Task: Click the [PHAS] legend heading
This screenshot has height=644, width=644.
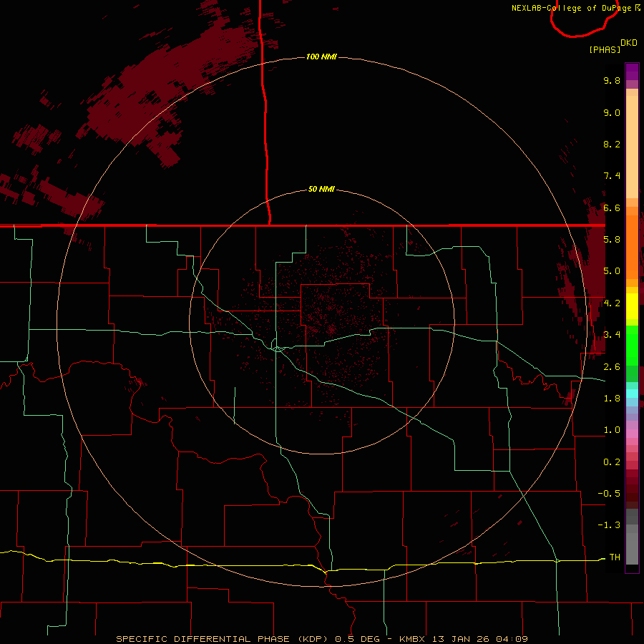Action: coord(605,49)
